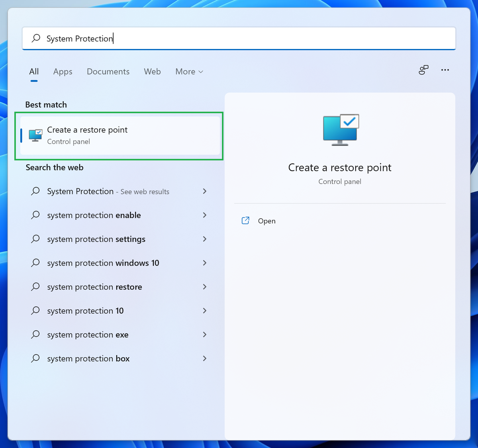
Task: Click the search icon next to system protection enable
Action: (35, 215)
